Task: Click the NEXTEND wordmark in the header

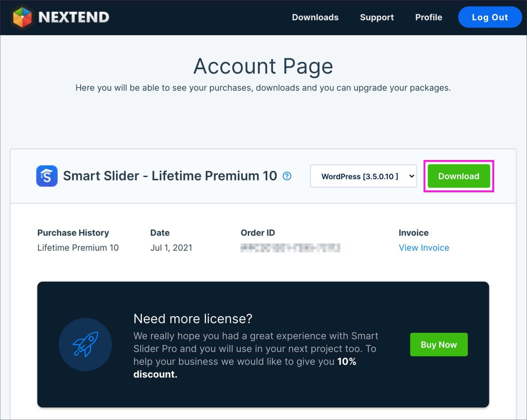Action: pyautogui.click(x=73, y=17)
